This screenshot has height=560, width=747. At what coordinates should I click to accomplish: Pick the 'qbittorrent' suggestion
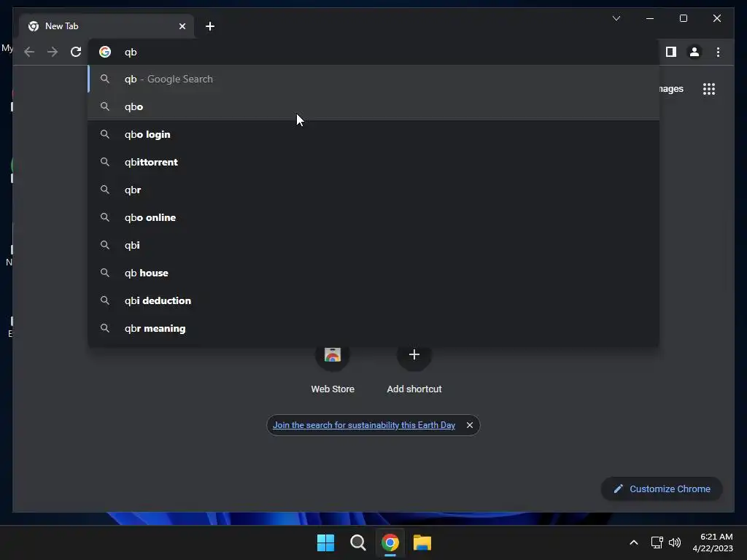tap(374, 162)
